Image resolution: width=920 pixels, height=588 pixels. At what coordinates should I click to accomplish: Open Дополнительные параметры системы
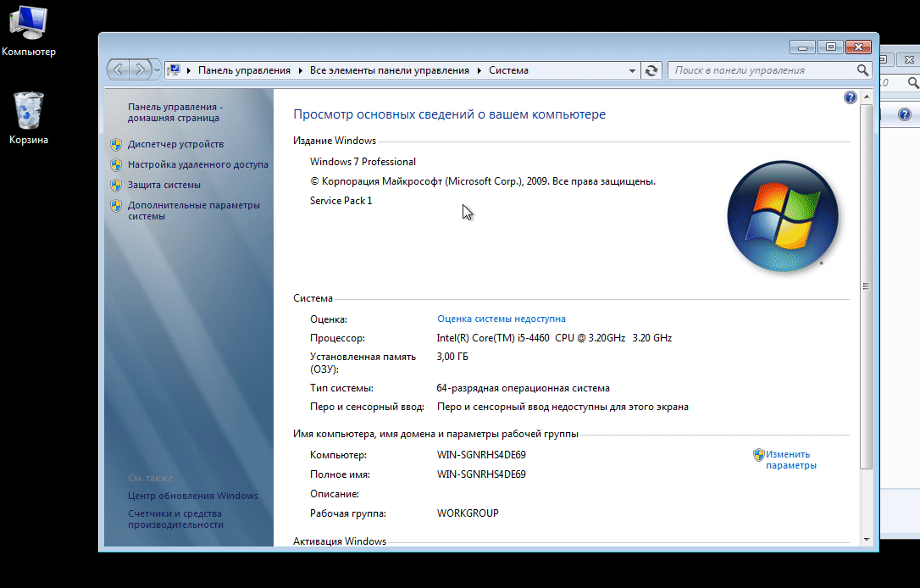pos(194,210)
